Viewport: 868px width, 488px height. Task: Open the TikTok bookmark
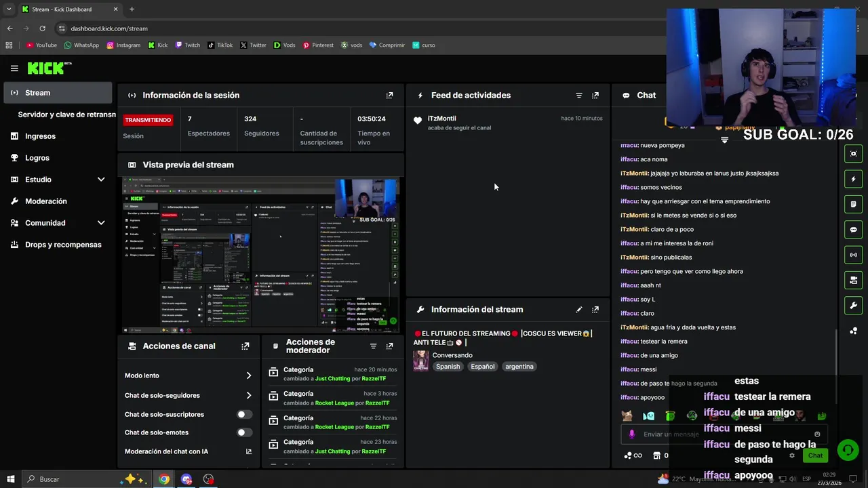[220, 45]
